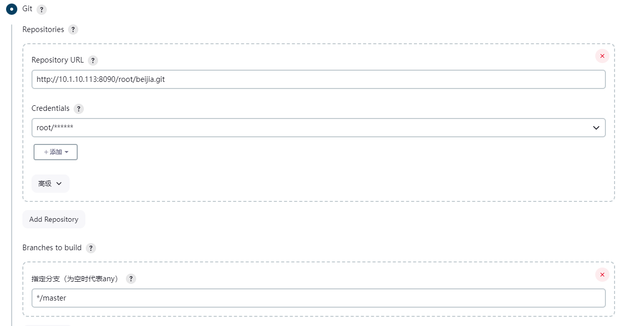Open the 添加 credentials dropdown button

pyautogui.click(x=55, y=152)
